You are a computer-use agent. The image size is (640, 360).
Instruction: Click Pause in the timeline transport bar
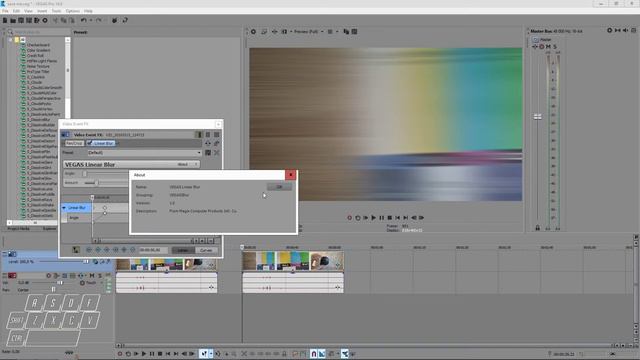coord(152,354)
